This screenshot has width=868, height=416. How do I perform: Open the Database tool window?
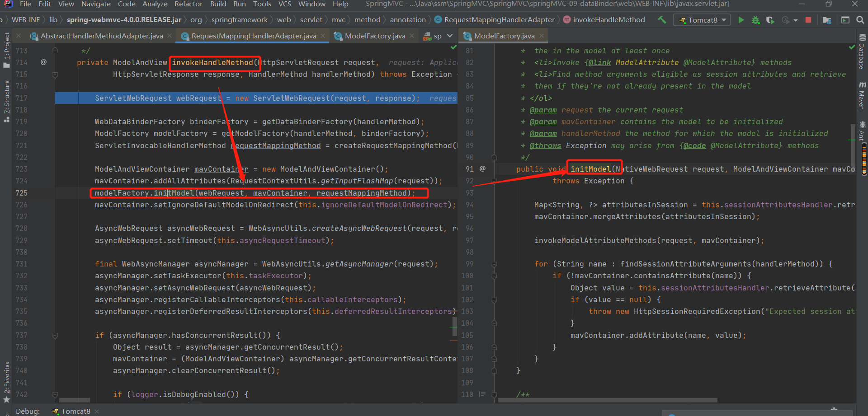coord(862,52)
